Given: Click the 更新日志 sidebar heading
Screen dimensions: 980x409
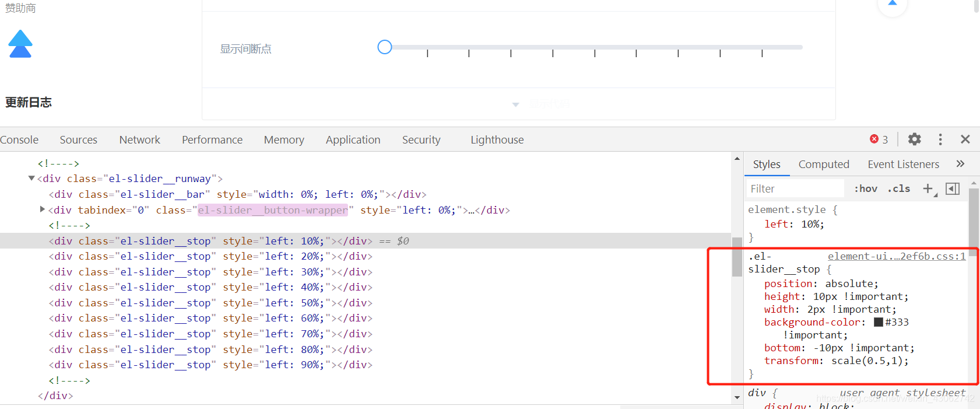Looking at the screenshot, I should point(29,102).
